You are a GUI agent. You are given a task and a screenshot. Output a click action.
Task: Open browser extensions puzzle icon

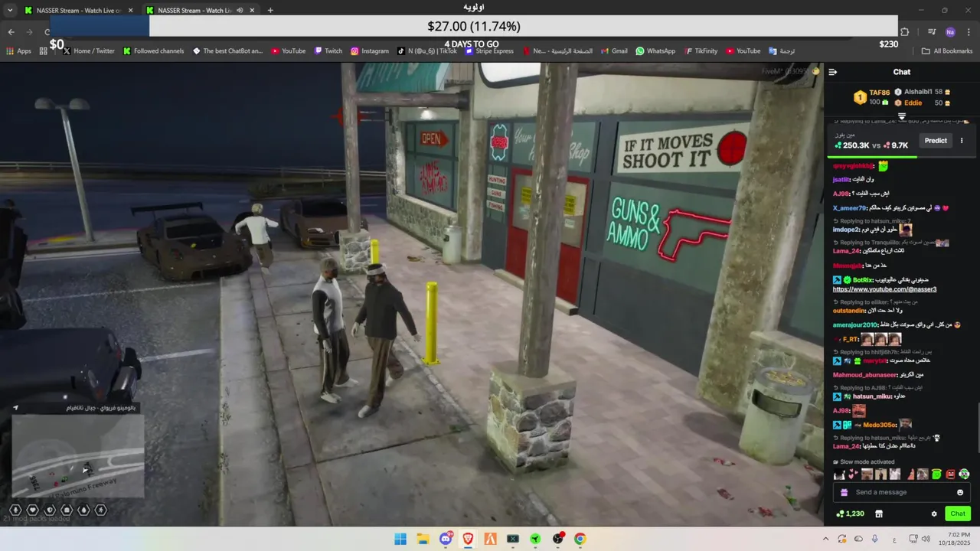point(905,31)
